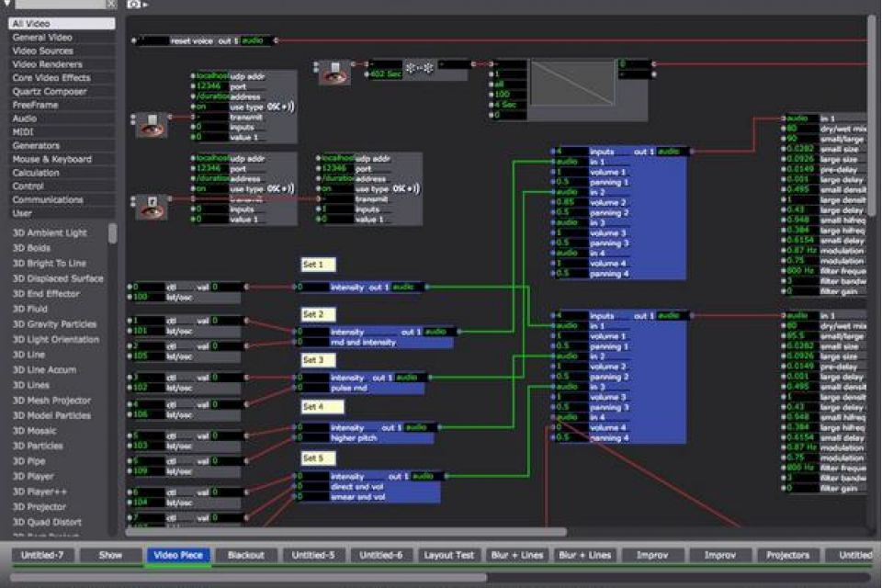Open the Projectors scene tab
The height and width of the screenshot is (588, 882).
click(787, 555)
